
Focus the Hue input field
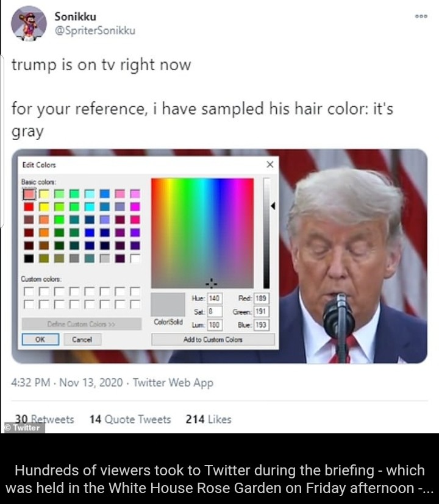point(215,298)
